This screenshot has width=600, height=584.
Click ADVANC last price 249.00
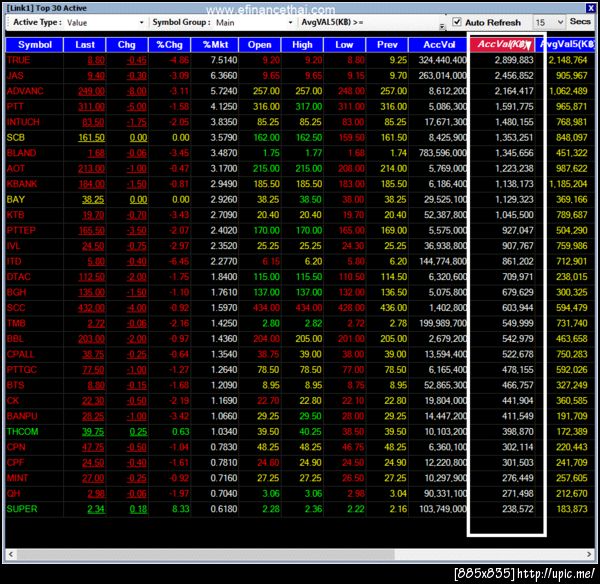pos(91,91)
